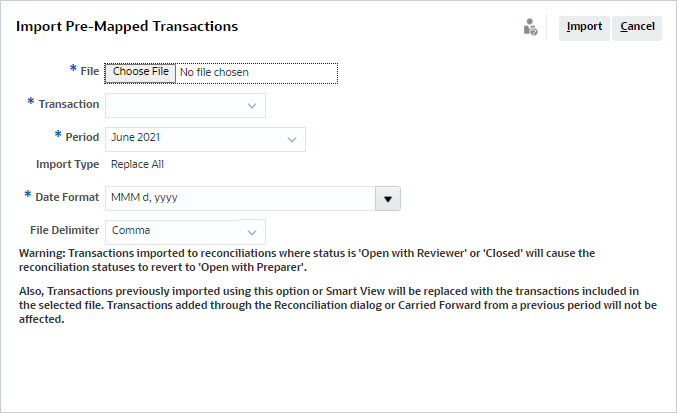Click the 'Replace All' import type text
The width and height of the screenshot is (677, 413).
[x=137, y=164]
